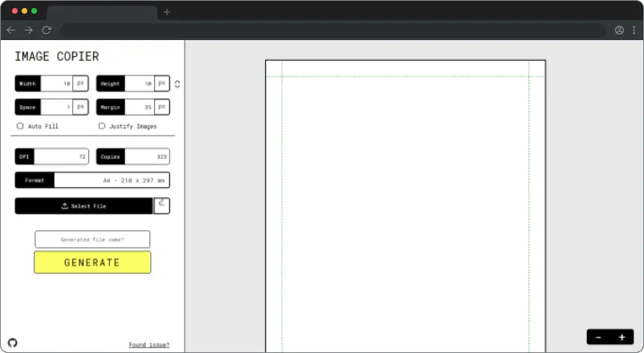
Task: Zoom in with the plus button
Action: [622, 337]
